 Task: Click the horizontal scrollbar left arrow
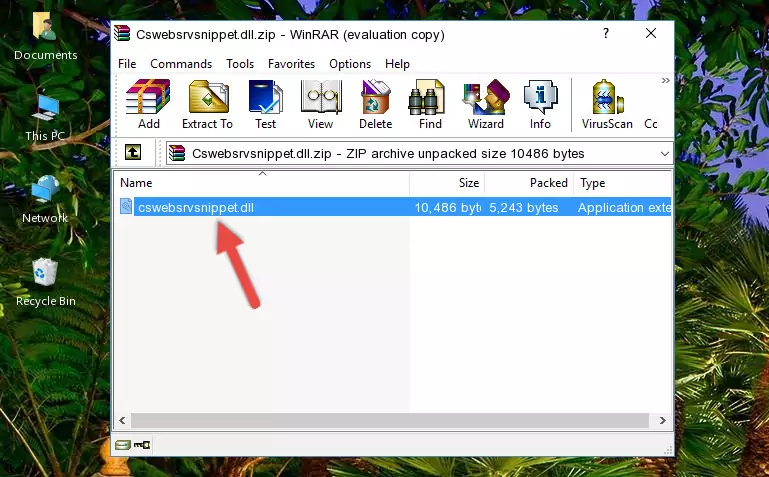pyautogui.click(x=122, y=420)
